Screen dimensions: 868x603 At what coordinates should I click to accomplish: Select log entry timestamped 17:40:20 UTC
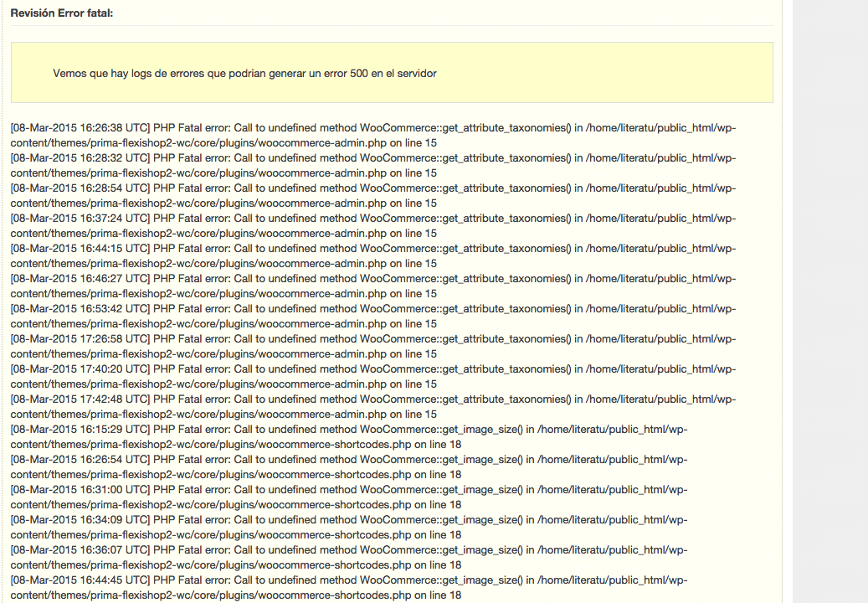(373, 377)
